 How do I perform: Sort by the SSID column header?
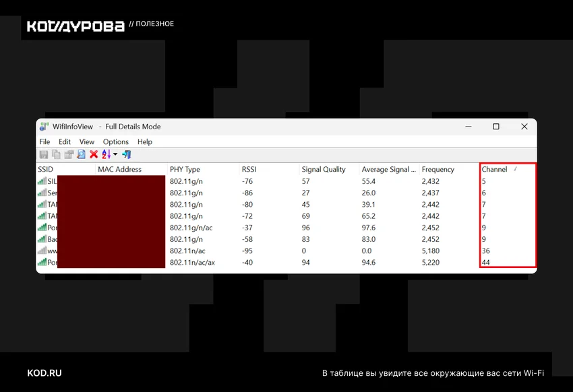(x=66, y=169)
